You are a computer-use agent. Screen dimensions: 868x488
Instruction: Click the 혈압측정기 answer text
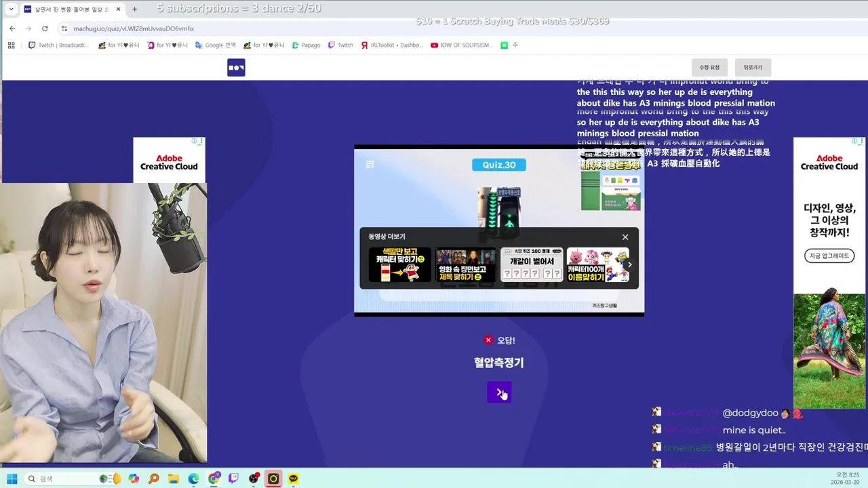click(x=499, y=363)
